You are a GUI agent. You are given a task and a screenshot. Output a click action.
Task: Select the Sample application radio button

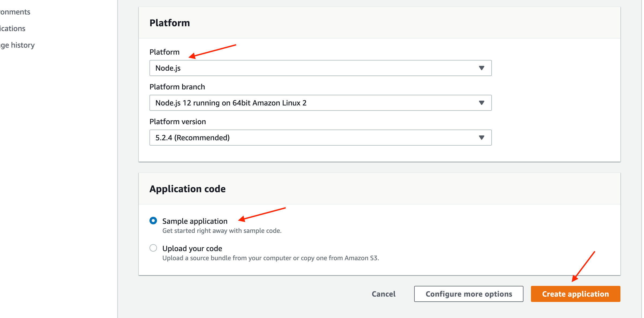click(x=153, y=221)
